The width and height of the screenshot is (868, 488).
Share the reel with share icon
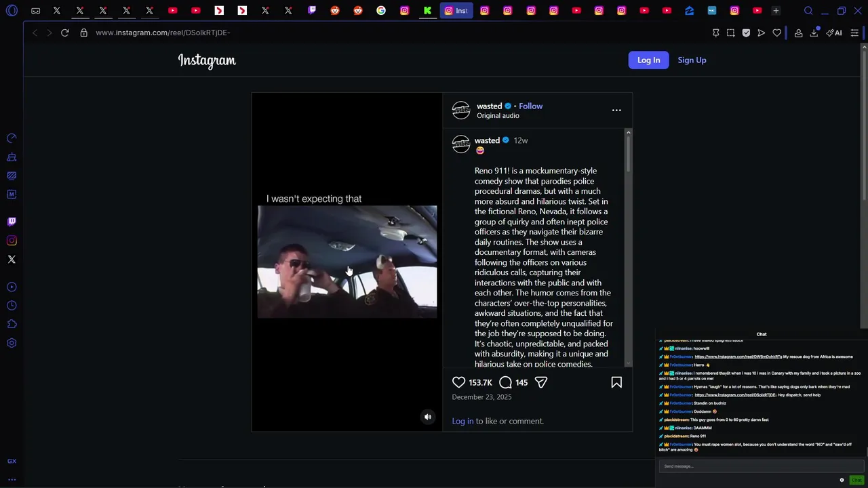(x=540, y=382)
